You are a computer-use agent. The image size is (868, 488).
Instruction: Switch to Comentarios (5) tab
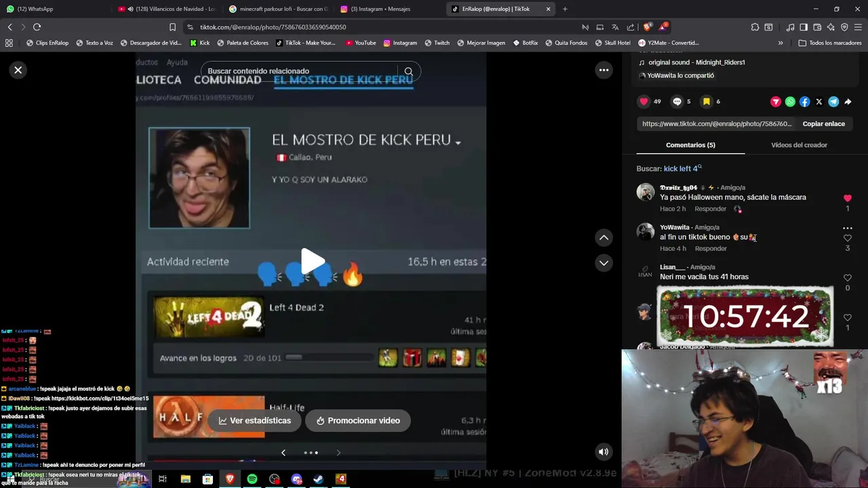(690, 145)
